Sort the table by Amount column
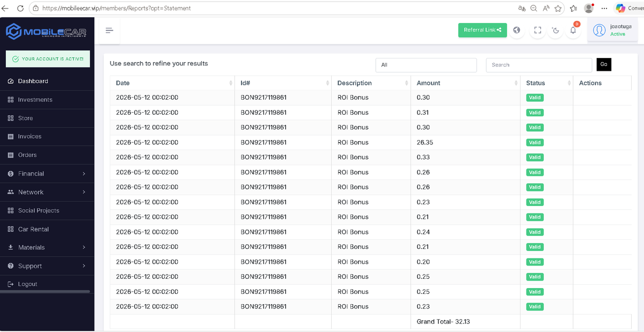 [465, 83]
